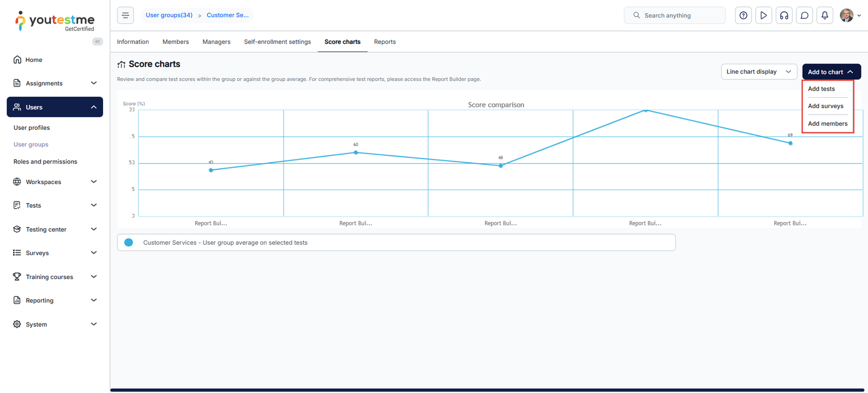Click User groups(34) breadcrumb link

[x=169, y=15]
